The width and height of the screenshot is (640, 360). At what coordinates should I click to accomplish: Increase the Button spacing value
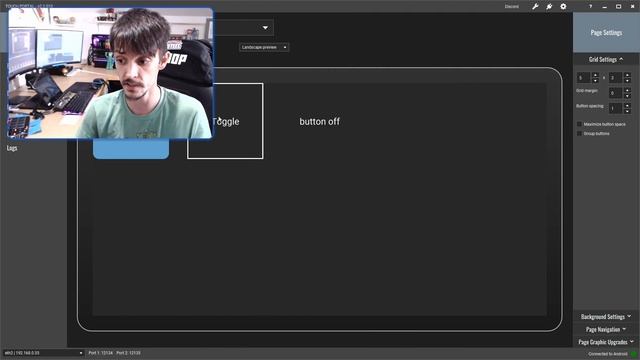click(x=627, y=105)
